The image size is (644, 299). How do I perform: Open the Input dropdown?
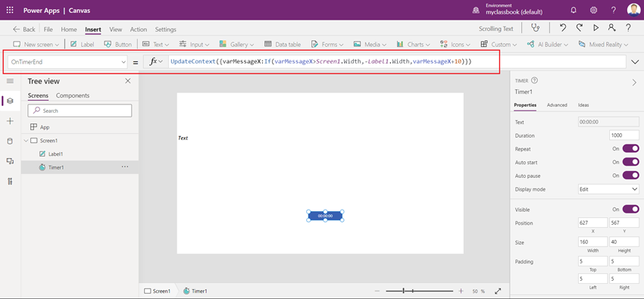click(x=194, y=45)
